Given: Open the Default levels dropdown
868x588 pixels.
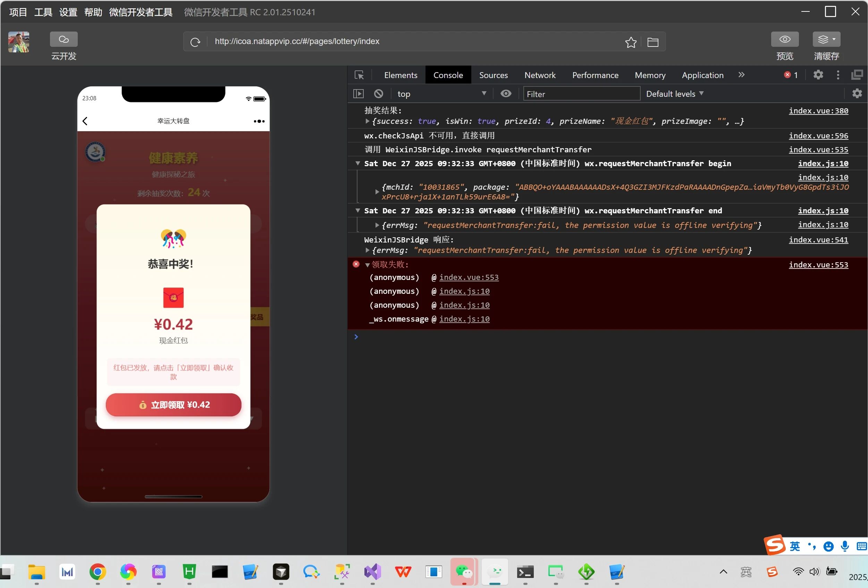Looking at the screenshot, I should point(674,94).
